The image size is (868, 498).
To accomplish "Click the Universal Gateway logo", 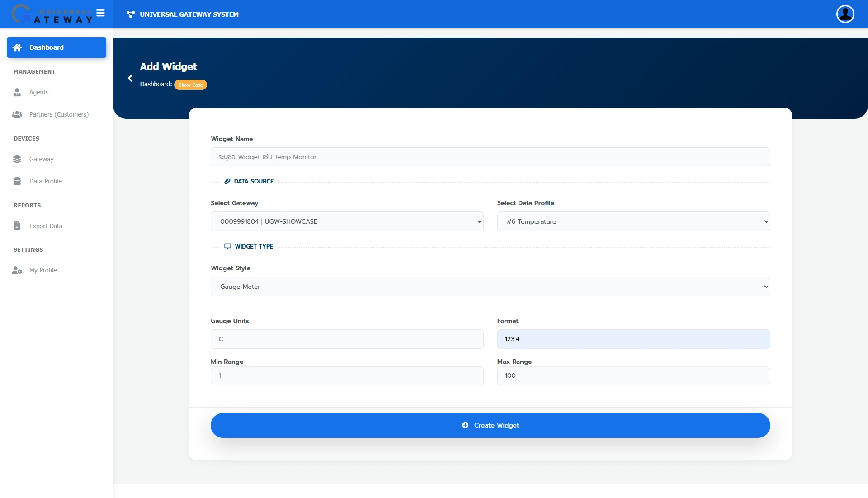I will (52, 14).
